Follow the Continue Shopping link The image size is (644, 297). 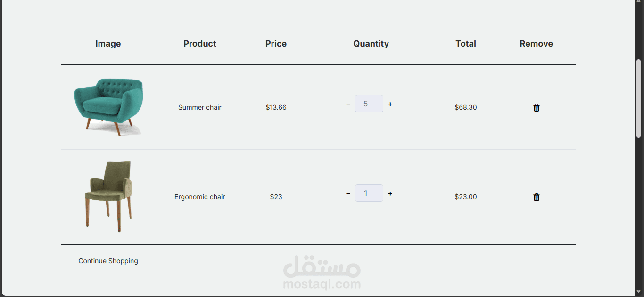(108, 261)
